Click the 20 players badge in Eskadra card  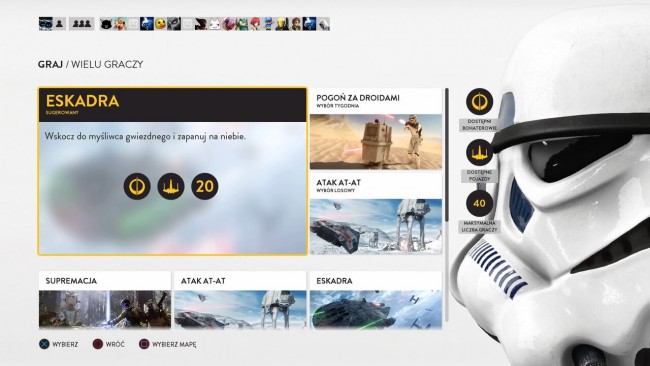coord(204,186)
